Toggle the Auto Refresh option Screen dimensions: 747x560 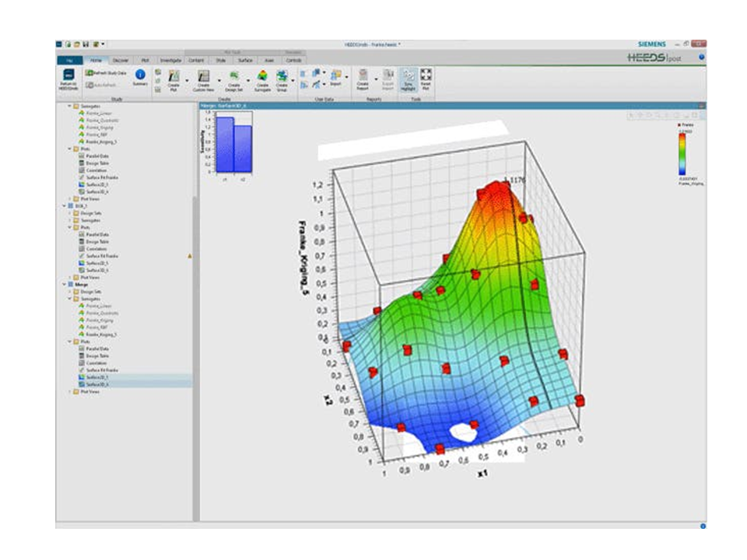(101, 85)
